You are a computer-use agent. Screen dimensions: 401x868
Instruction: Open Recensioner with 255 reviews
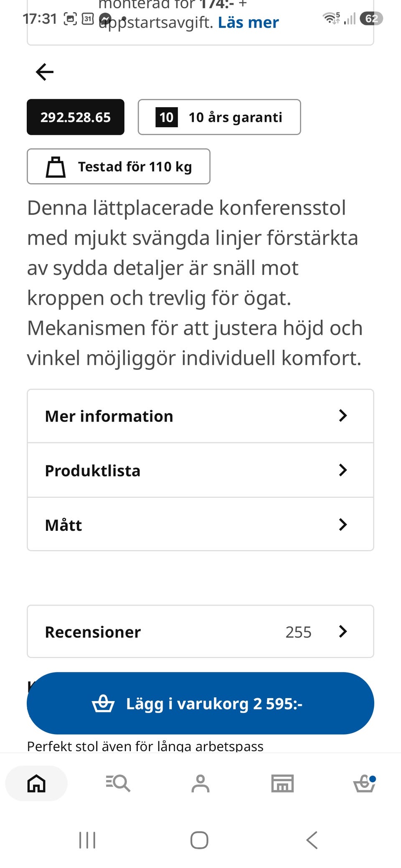pyautogui.click(x=200, y=632)
